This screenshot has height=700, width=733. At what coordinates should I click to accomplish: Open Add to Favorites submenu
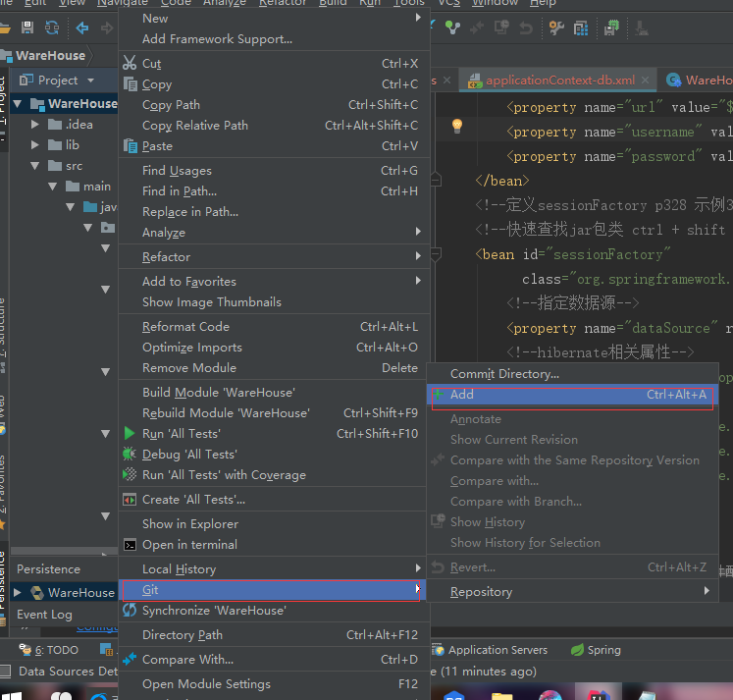point(274,281)
